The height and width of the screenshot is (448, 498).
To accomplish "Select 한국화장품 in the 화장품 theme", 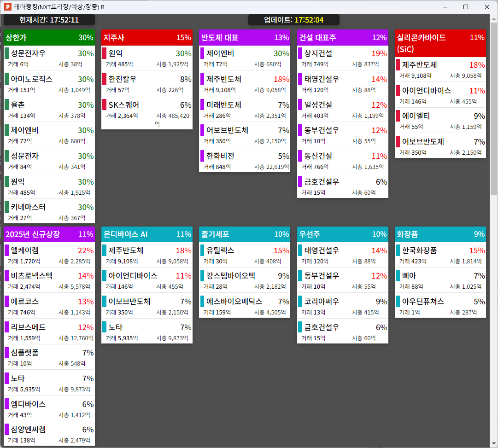I will [419, 250].
